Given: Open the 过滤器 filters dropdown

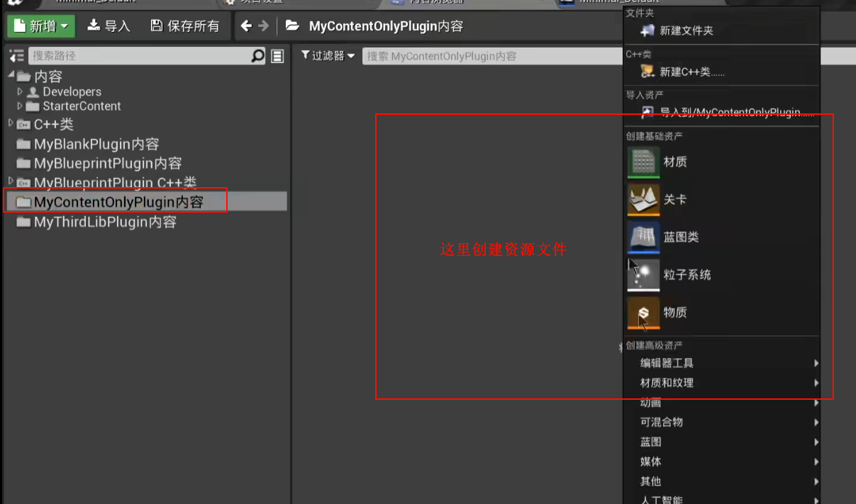Looking at the screenshot, I should [x=328, y=55].
